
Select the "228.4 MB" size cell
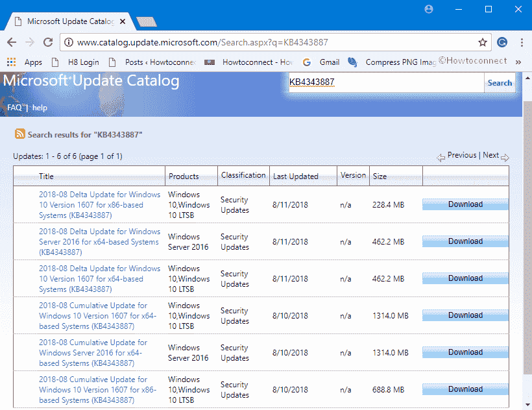coord(388,205)
